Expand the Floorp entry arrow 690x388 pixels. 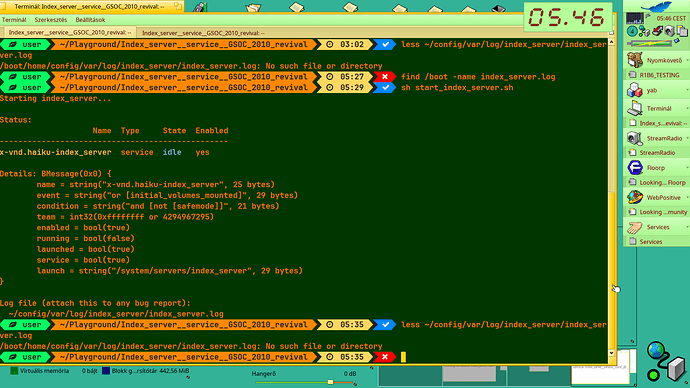click(687, 168)
